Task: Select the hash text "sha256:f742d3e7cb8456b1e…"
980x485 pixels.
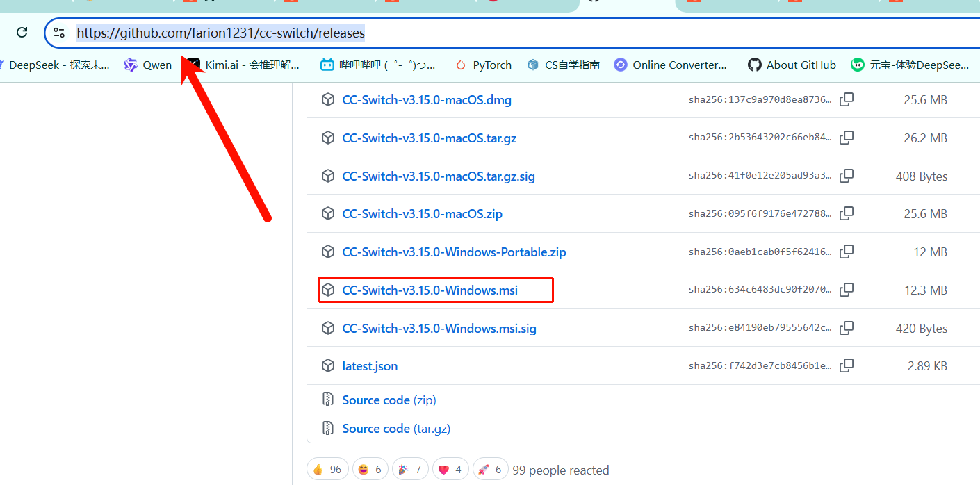Action: 760,365
